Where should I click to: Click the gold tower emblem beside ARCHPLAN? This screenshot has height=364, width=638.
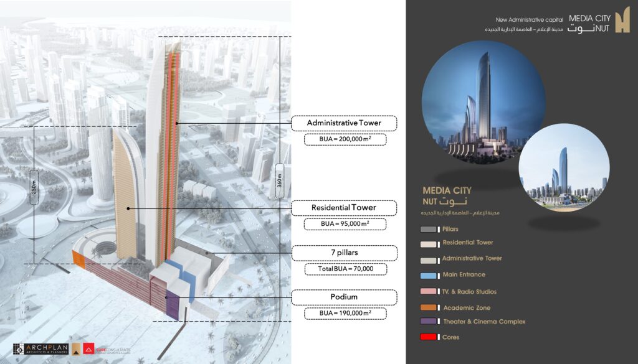pyautogui.click(x=75, y=349)
